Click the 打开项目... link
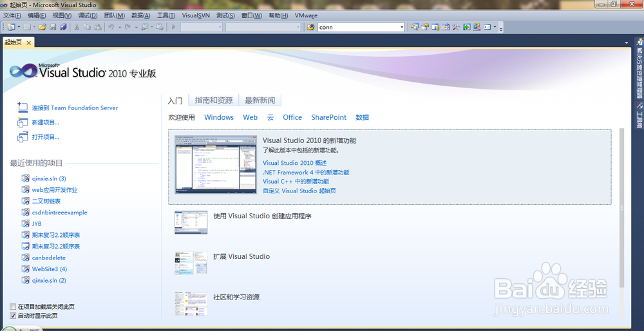 click(46, 137)
